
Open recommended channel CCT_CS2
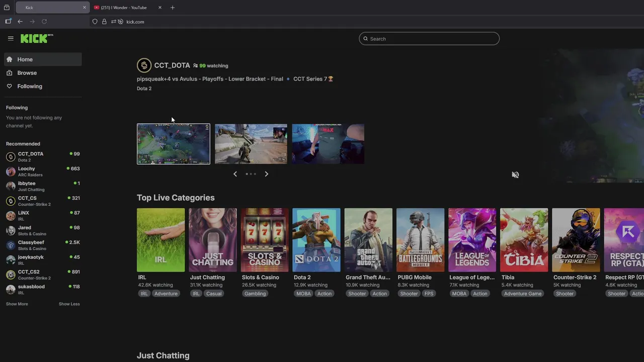point(43,275)
